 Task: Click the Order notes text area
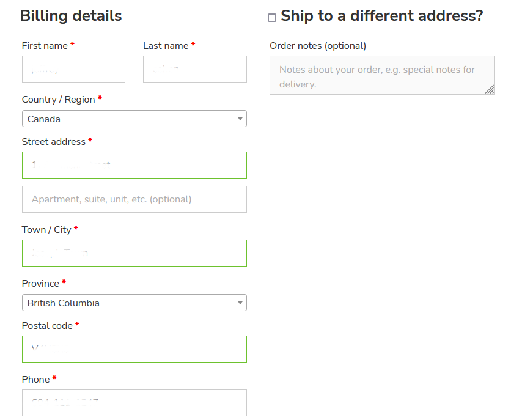[382, 75]
